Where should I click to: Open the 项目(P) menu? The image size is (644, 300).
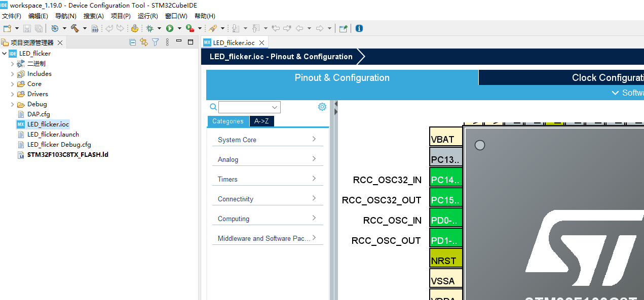point(121,16)
